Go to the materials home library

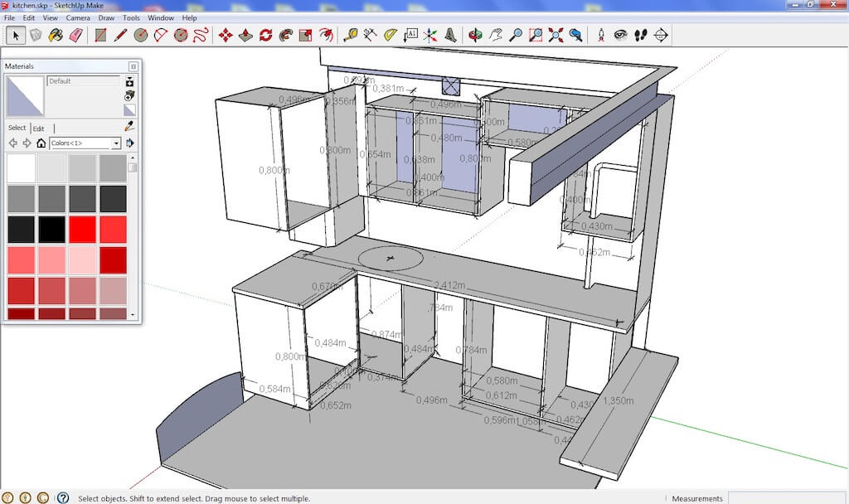41,143
